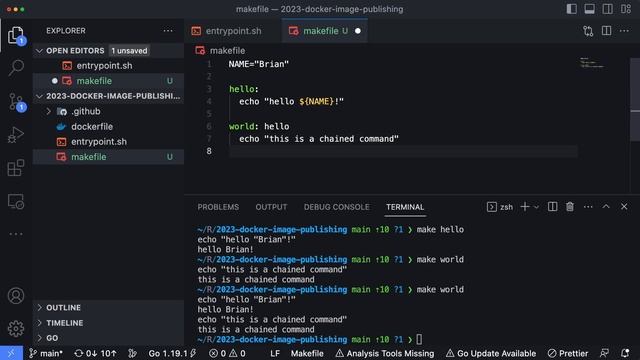Collapse the 2023-DOCKER-IMAGE-PUBLISHING folder section
This screenshot has height=360, width=640.
(x=108, y=96)
